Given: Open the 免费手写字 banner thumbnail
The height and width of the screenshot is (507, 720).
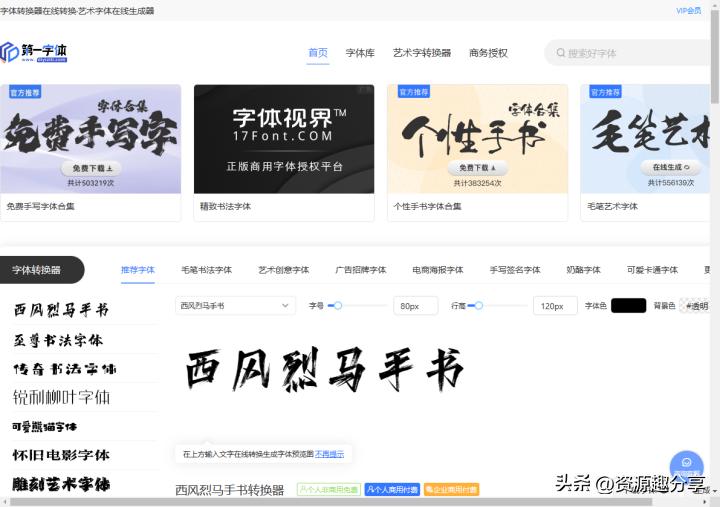Looking at the screenshot, I should point(90,139).
